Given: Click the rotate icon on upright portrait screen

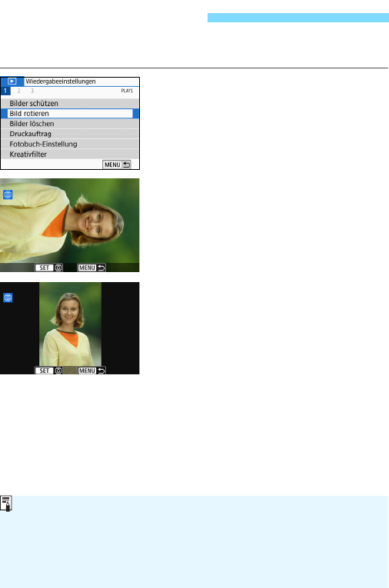Looking at the screenshot, I should pos(8,297).
